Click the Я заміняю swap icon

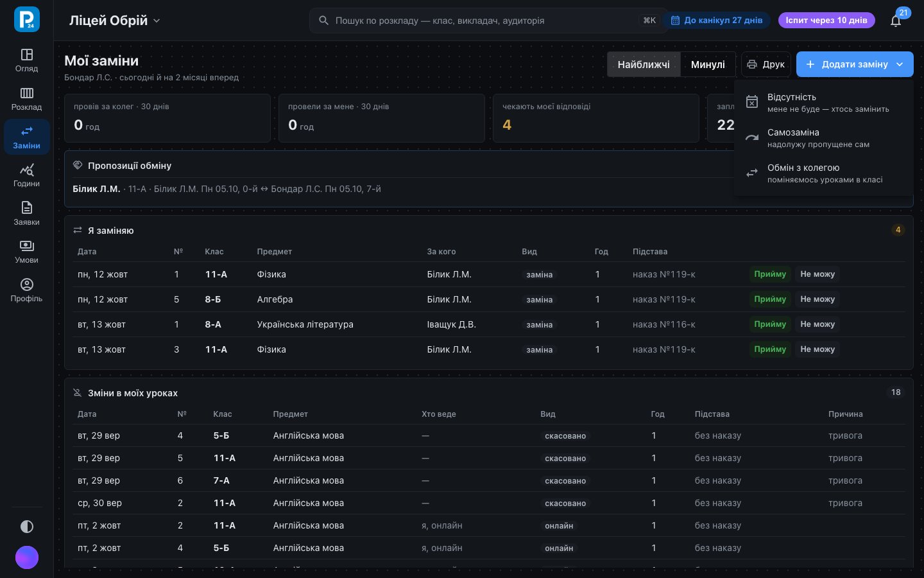(78, 231)
